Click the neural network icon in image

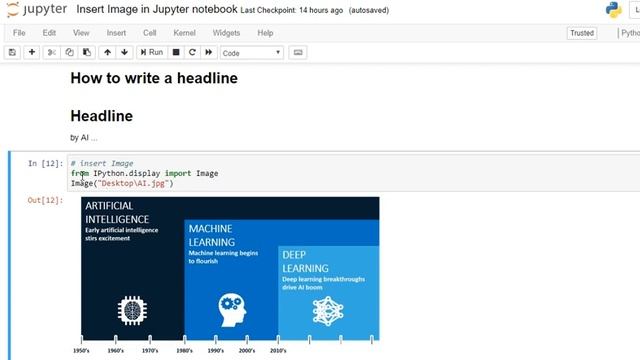coord(328,311)
